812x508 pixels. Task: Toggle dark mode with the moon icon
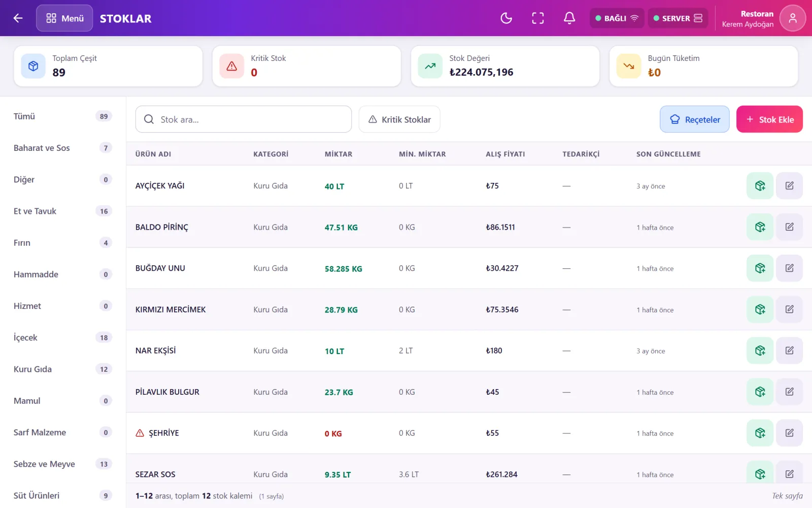pyautogui.click(x=506, y=18)
